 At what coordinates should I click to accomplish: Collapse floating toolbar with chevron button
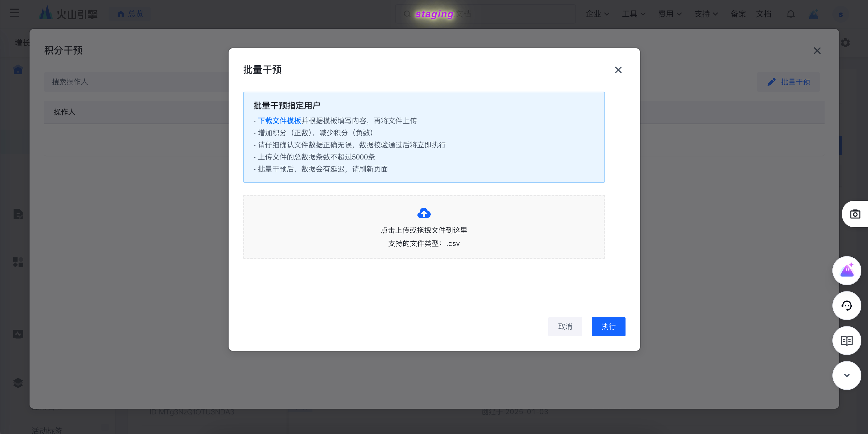(x=847, y=376)
